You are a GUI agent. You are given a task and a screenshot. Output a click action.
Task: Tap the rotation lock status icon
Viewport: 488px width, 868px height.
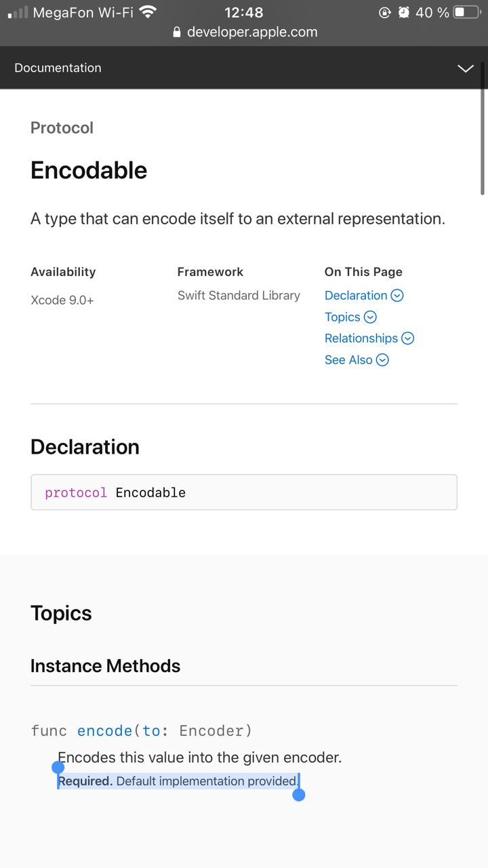[x=385, y=12]
